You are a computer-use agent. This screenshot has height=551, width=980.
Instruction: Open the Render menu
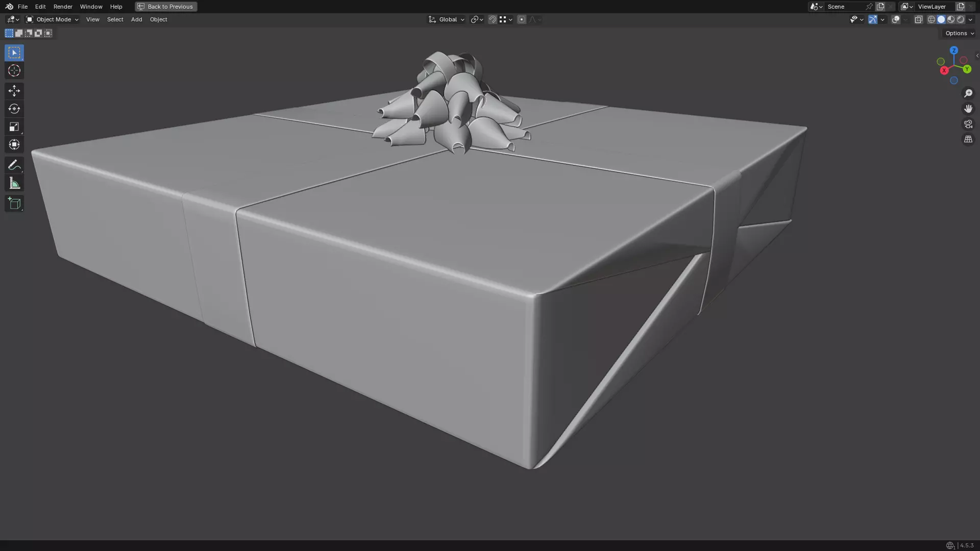point(63,7)
